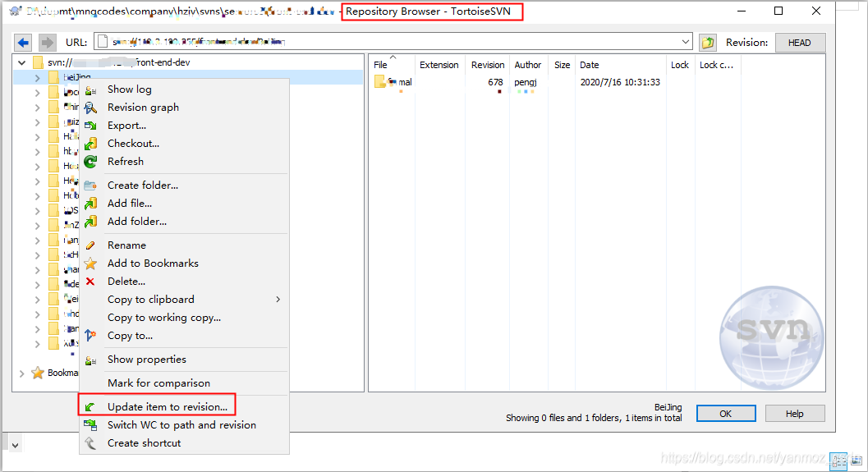Go back with the blue left arrow
The width and height of the screenshot is (868, 472).
[x=23, y=43]
